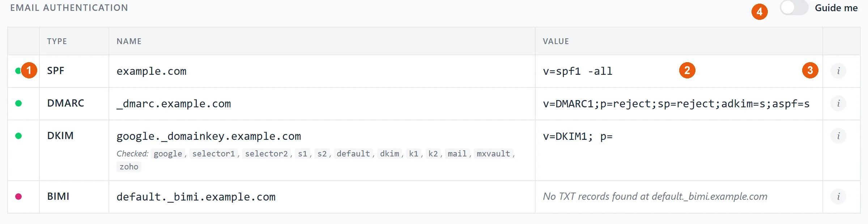Toggle the Guide me switch

point(794,8)
